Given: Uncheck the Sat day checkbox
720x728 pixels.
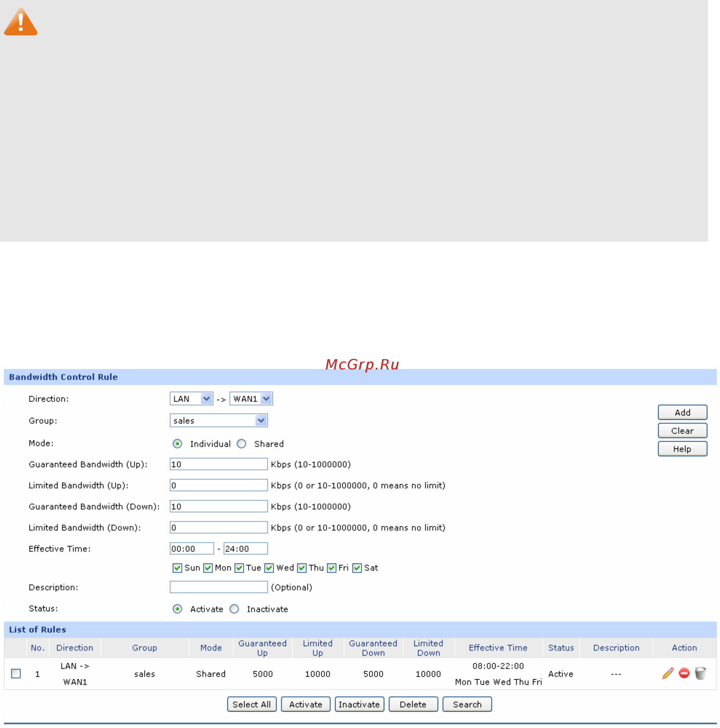Looking at the screenshot, I should [357, 568].
